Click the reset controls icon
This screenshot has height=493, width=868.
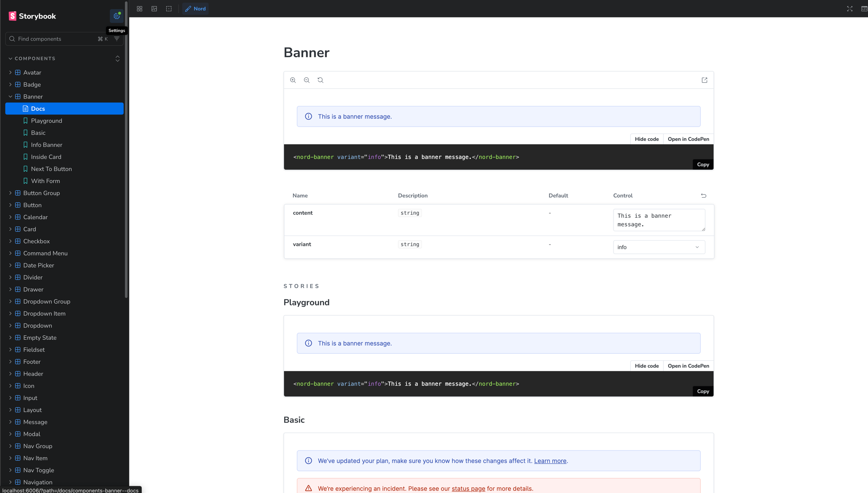(x=704, y=195)
